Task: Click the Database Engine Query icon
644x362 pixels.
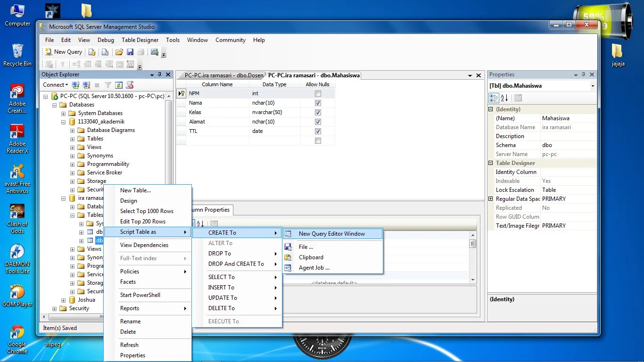Action: click(x=92, y=52)
